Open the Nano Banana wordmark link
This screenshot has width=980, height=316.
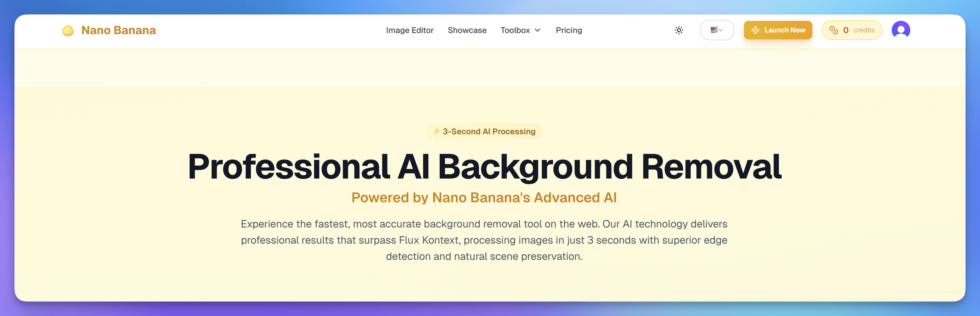click(x=119, y=30)
